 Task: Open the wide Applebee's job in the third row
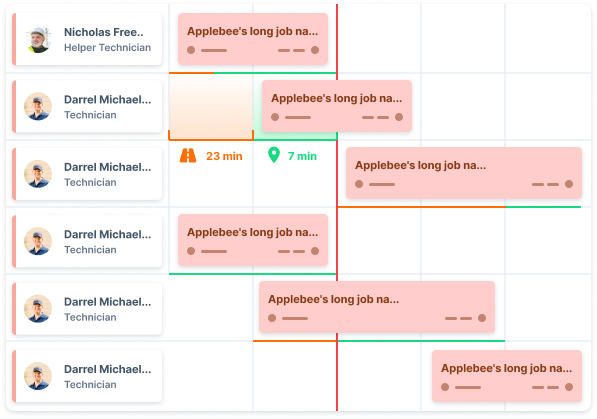464,173
